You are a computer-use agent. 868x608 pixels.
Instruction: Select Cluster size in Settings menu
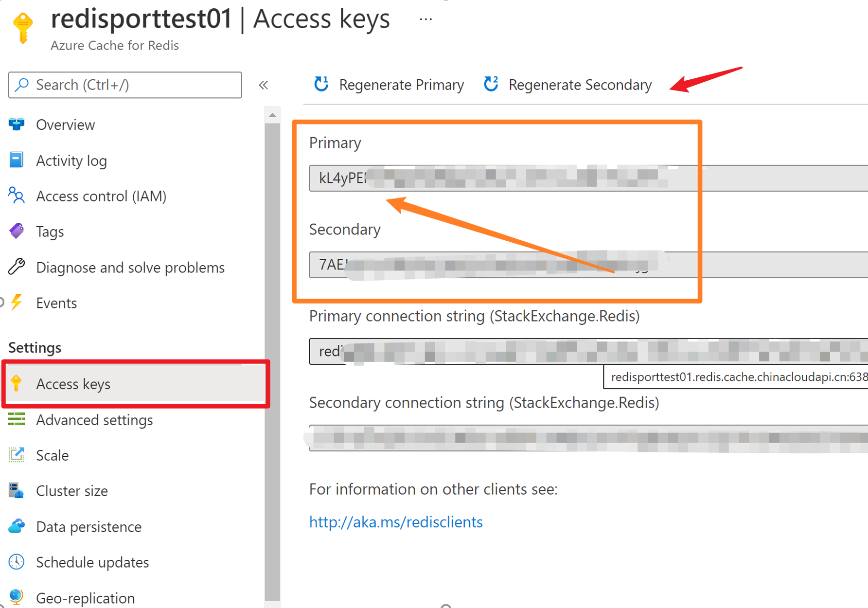coord(72,491)
